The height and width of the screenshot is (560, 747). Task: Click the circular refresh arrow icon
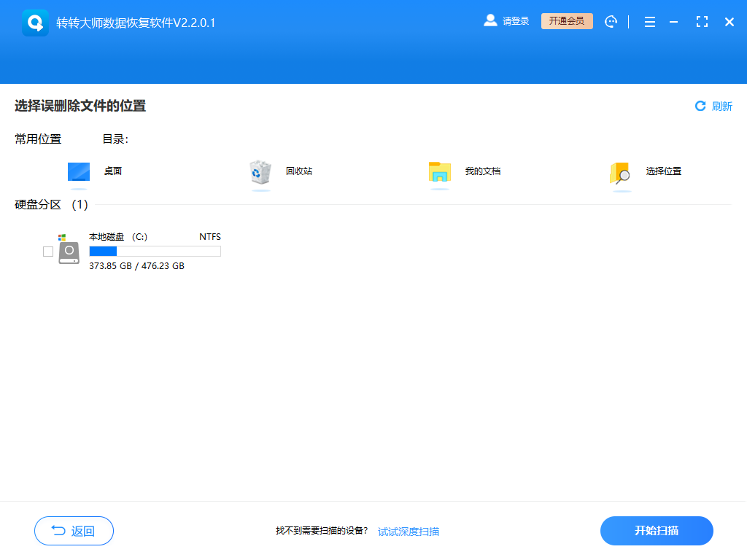701,106
